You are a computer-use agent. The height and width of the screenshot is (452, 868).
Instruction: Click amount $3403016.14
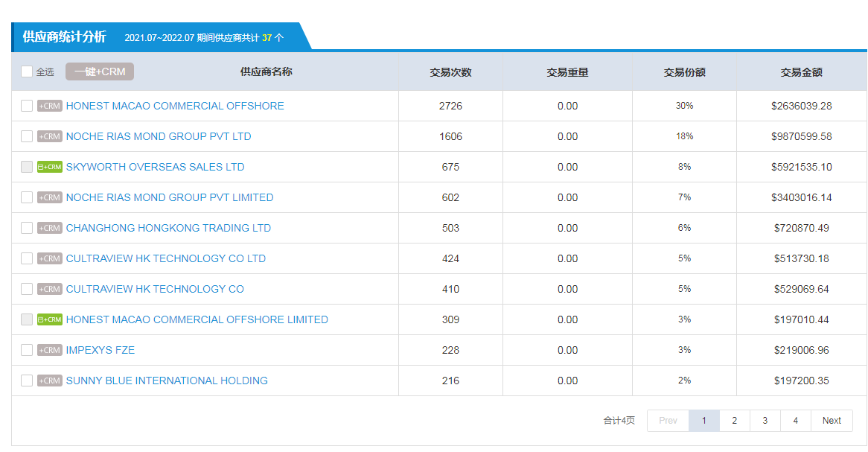click(x=802, y=197)
